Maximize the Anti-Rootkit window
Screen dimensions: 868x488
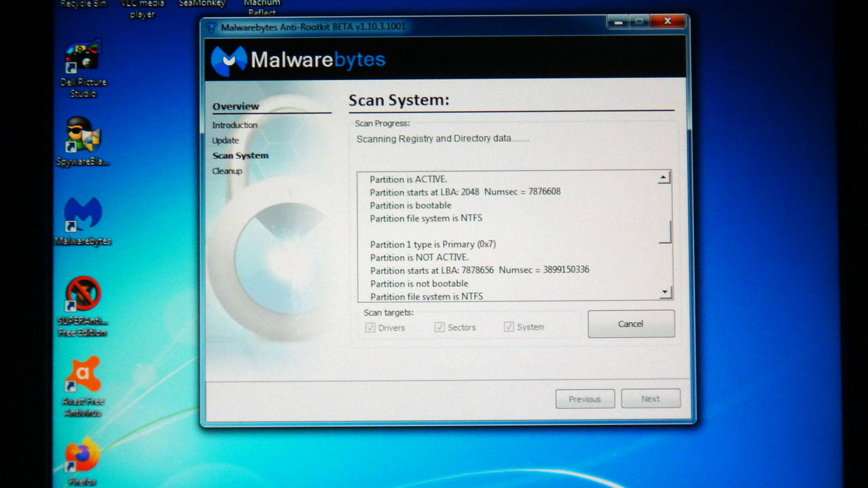[x=638, y=22]
